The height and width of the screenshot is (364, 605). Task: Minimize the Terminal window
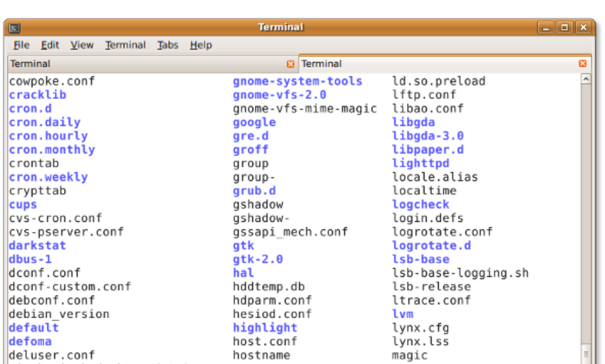tap(546, 28)
